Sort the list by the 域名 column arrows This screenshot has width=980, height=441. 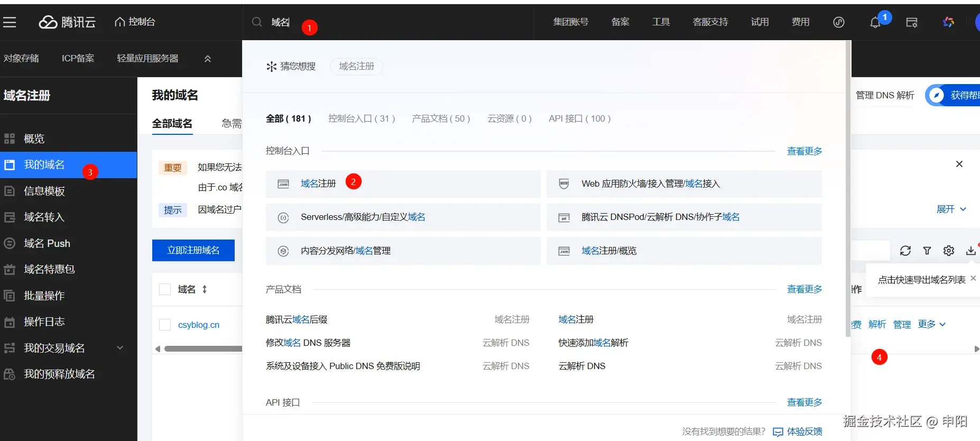click(205, 289)
